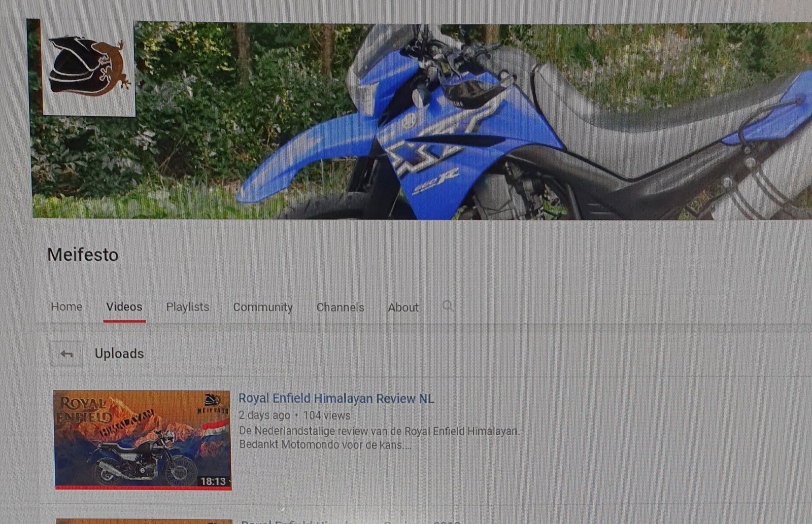This screenshot has width=812, height=524.
Task: Click the 18:13 duration badge
Action: tap(213, 481)
